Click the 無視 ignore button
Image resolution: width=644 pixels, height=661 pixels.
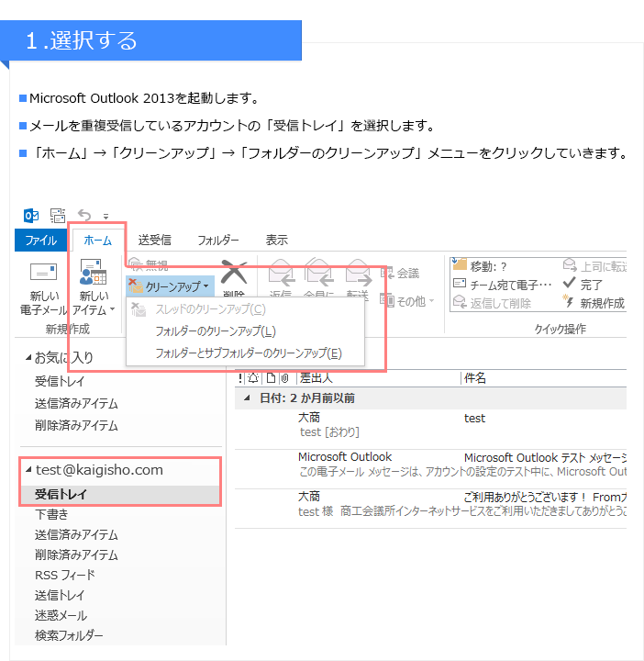(x=150, y=263)
